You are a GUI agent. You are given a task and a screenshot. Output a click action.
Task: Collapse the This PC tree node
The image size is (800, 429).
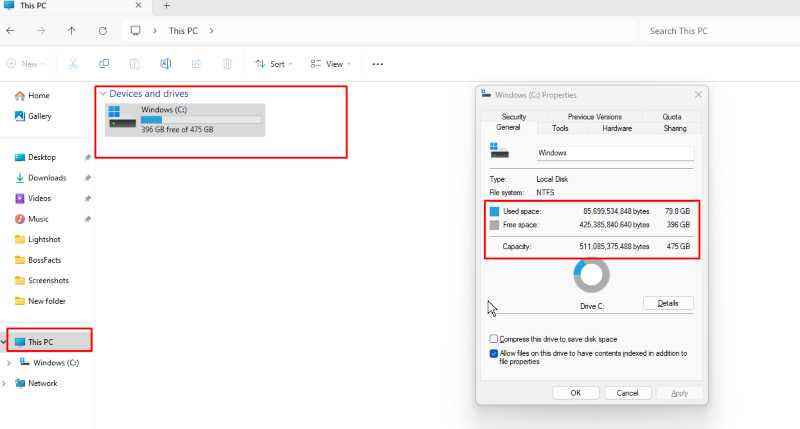click(x=4, y=342)
